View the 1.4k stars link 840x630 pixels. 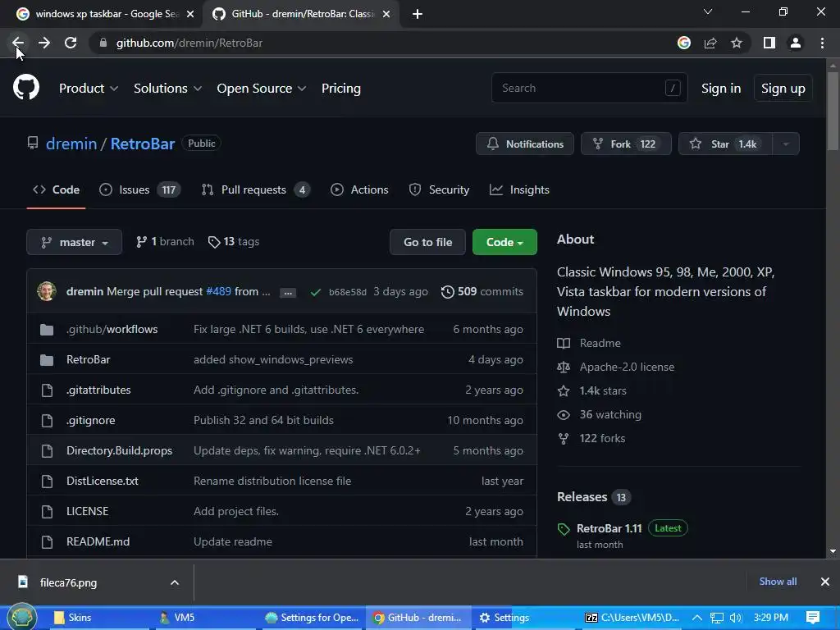[x=592, y=390]
